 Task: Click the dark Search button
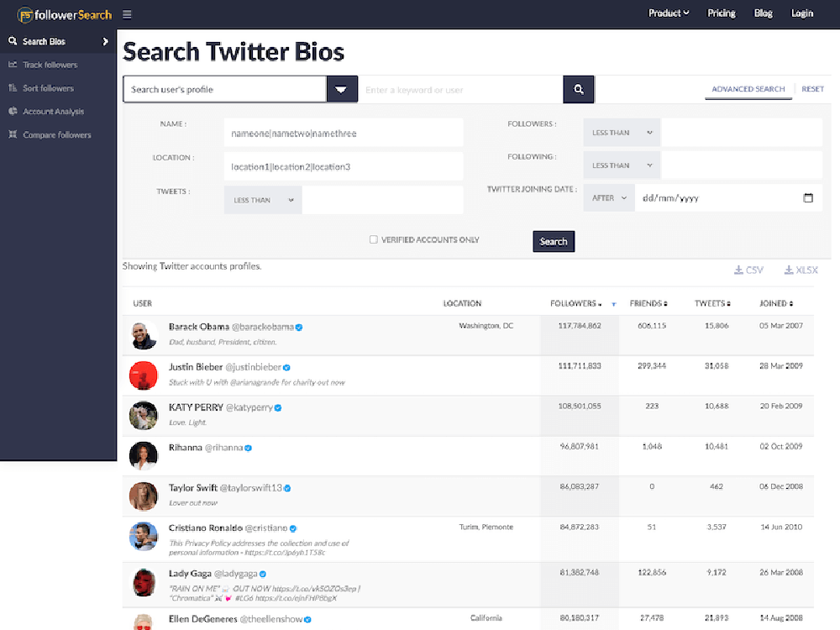[554, 241]
